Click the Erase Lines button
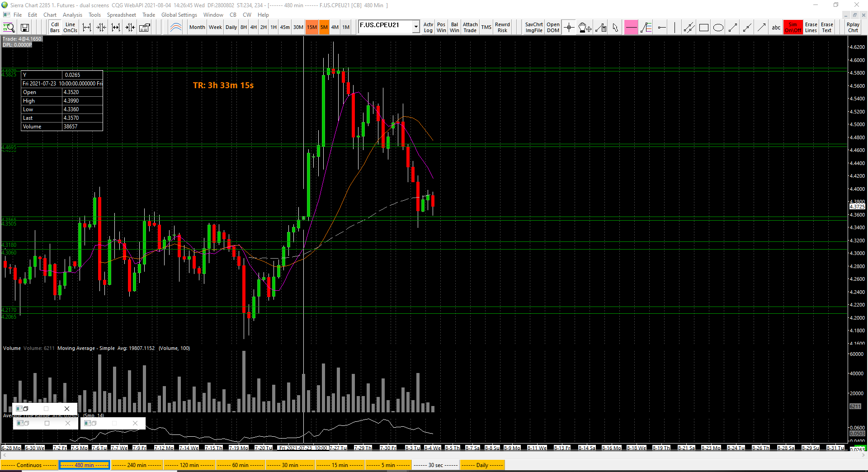The width and height of the screenshot is (868, 472). click(811, 28)
